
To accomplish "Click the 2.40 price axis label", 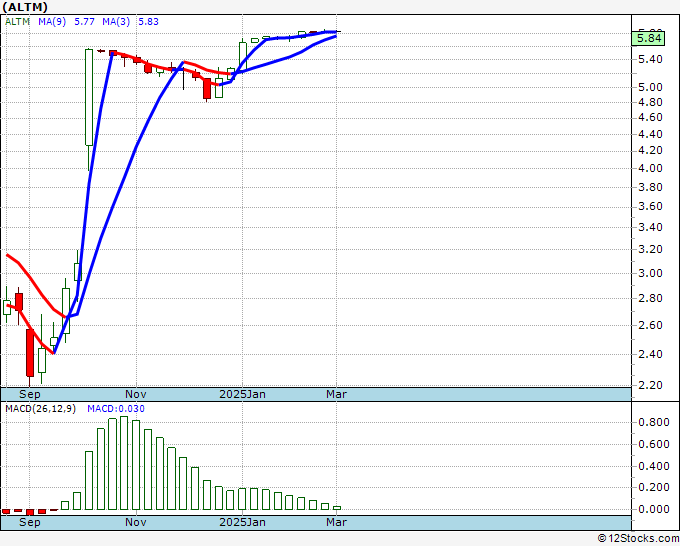I will tap(650, 354).
